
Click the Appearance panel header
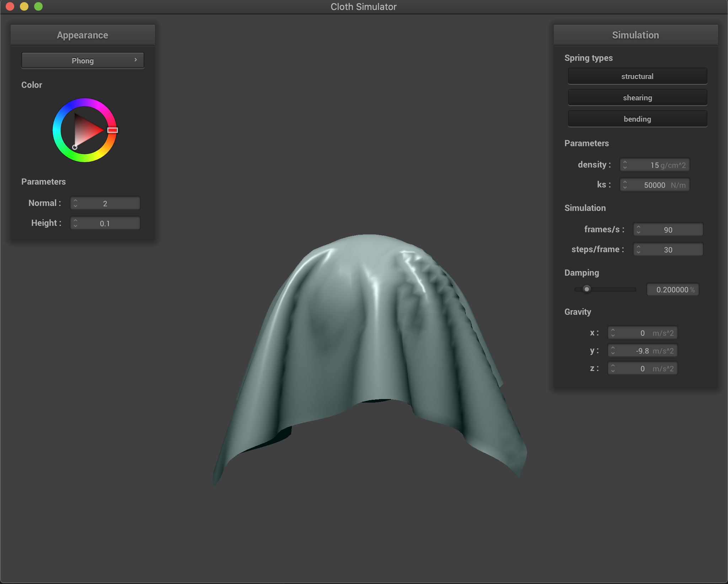(x=82, y=35)
